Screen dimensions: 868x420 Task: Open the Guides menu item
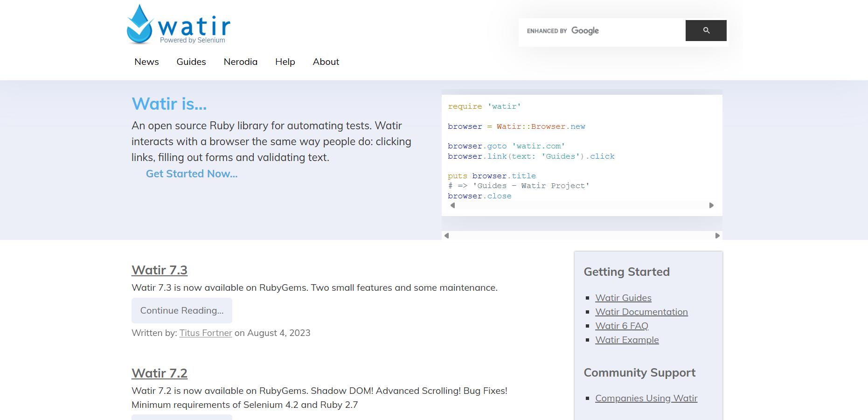[191, 62]
